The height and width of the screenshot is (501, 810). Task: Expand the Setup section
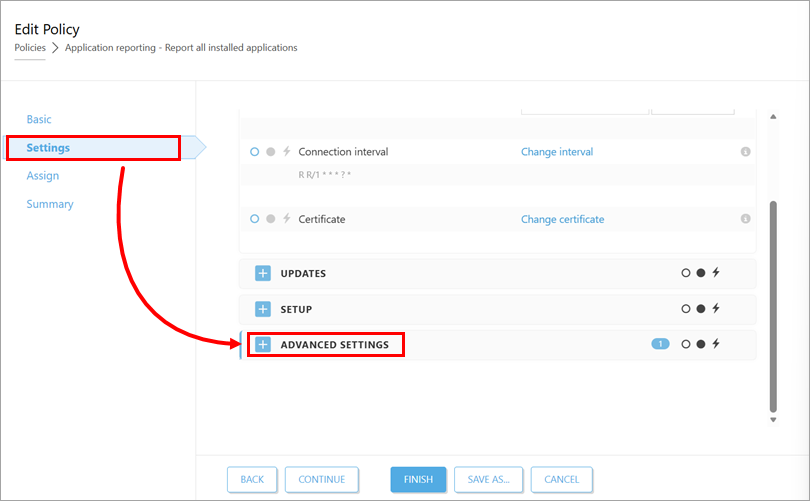tap(263, 309)
